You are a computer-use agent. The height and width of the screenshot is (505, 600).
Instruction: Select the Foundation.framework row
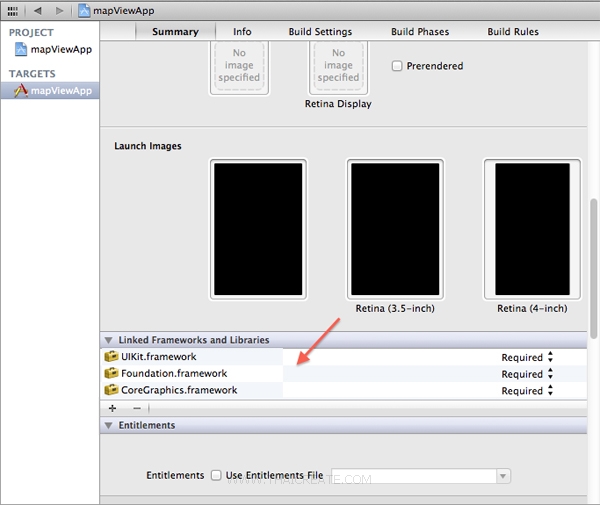click(x=344, y=373)
